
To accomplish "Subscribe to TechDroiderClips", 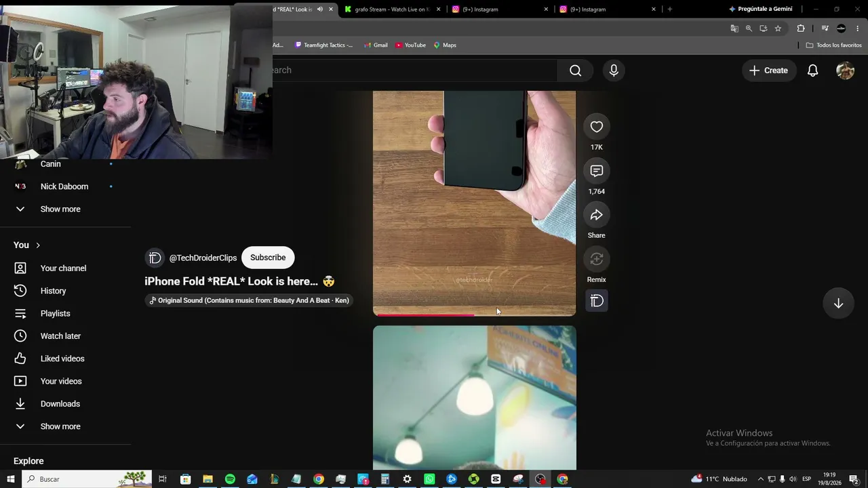I will [268, 258].
